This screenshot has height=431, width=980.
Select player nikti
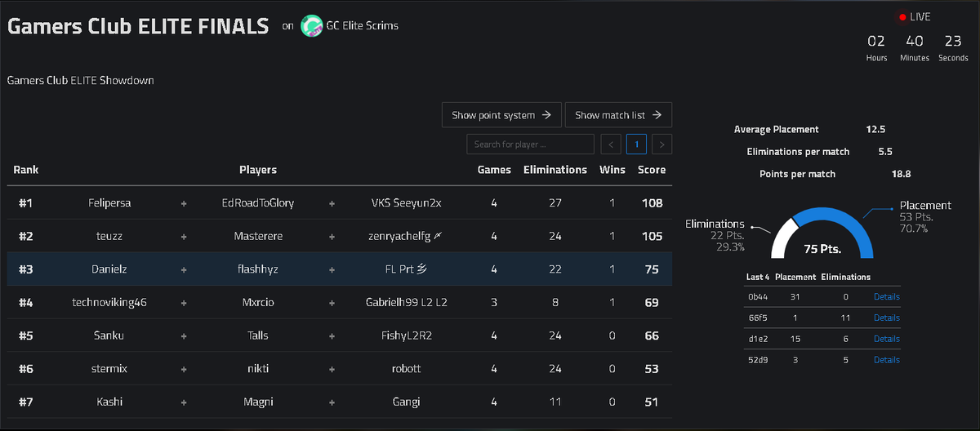point(258,368)
